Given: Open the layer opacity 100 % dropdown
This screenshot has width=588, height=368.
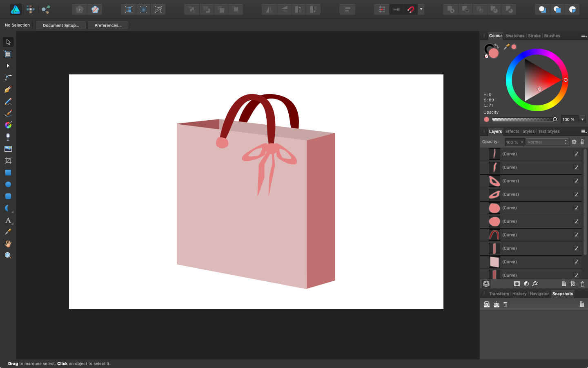Looking at the screenshot, I should [514, 142].
